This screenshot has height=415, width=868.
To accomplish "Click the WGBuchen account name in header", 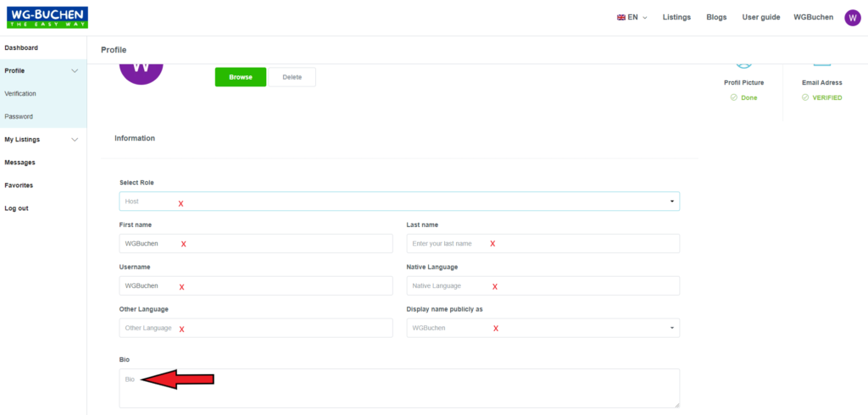I will (x=813, y=17).
